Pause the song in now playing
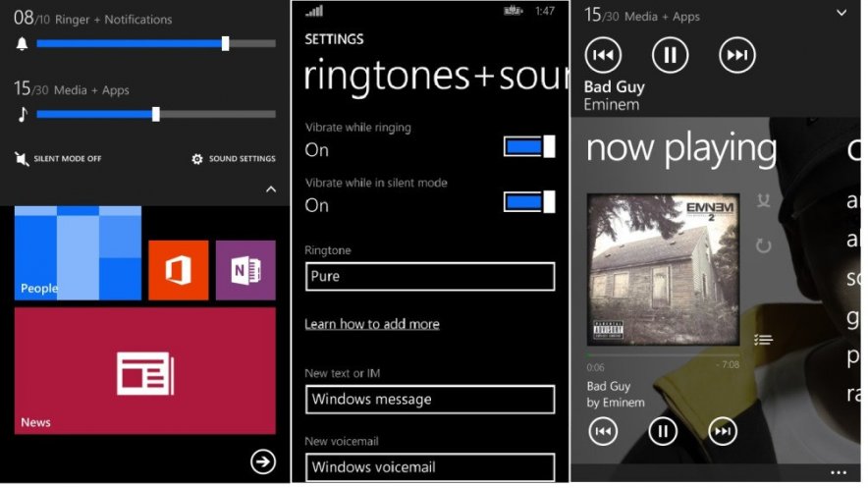 pyautogui.click(x=663, y=431)
